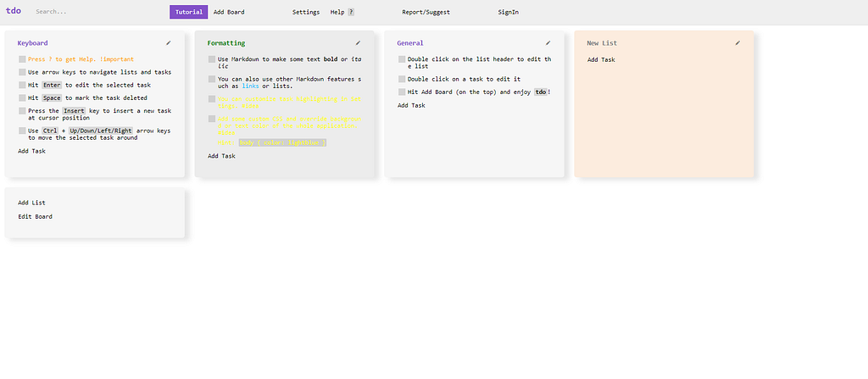
Task: Check 'Double click on a task to edit' task
Action: click(402, 79)
